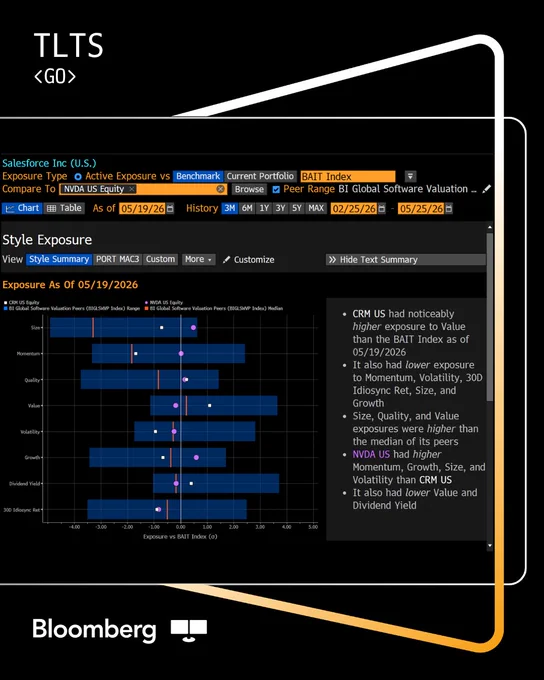Select the 6M history range

click(247, 208)
